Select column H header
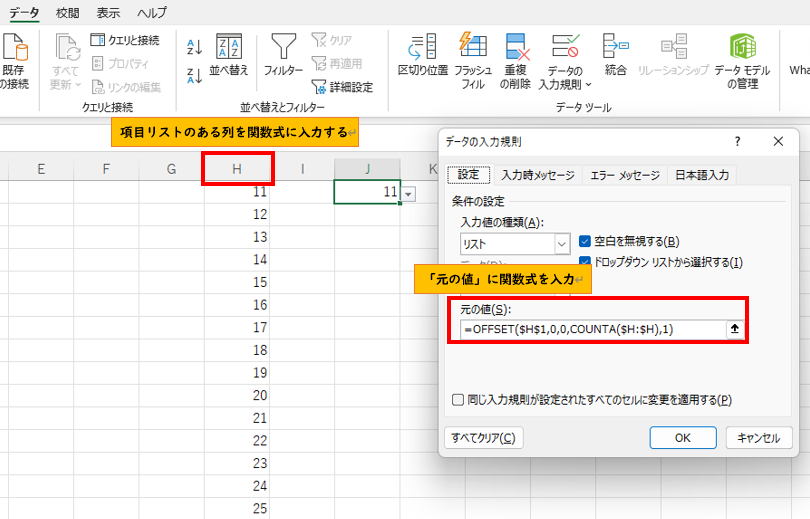This screenshot has height=519, width=810. (x=237, y=169)
